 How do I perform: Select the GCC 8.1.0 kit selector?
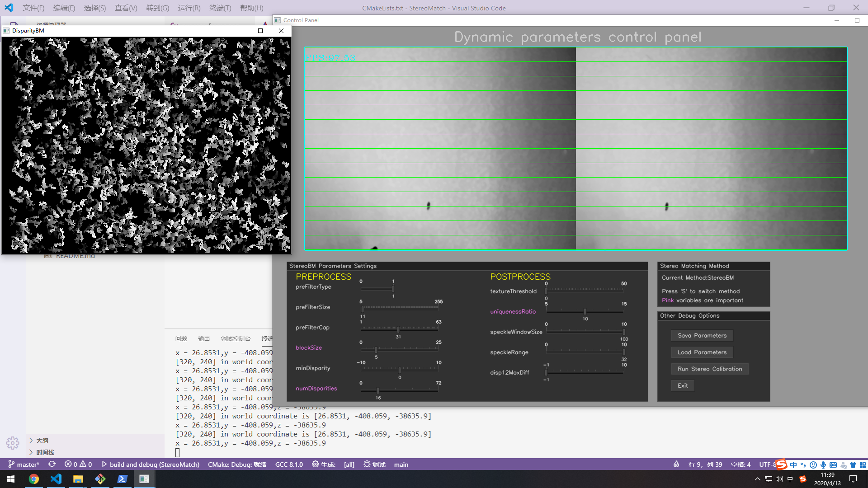[289, 464]
